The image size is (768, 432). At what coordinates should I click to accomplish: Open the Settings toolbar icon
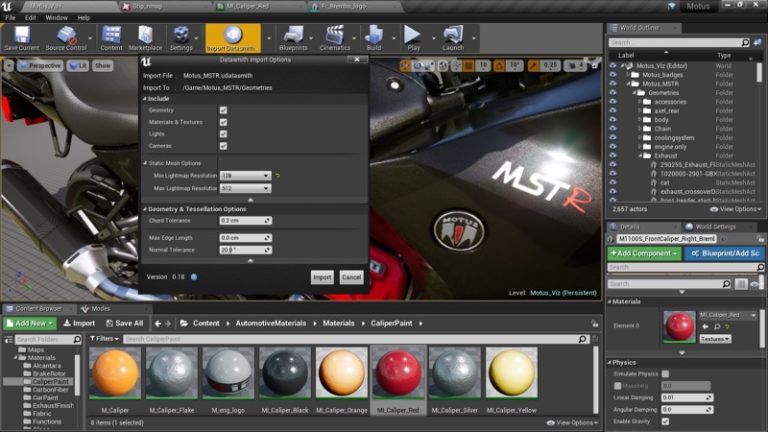click(181, 38)
